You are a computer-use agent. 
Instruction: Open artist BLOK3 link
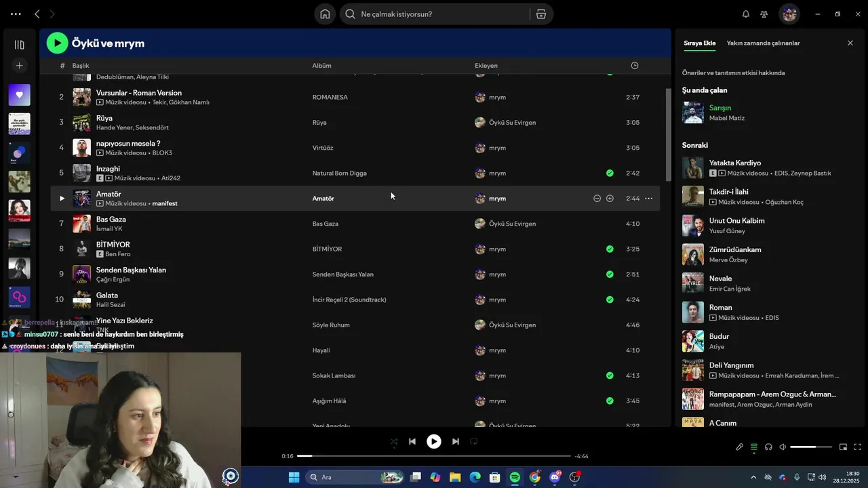[162, 153]
